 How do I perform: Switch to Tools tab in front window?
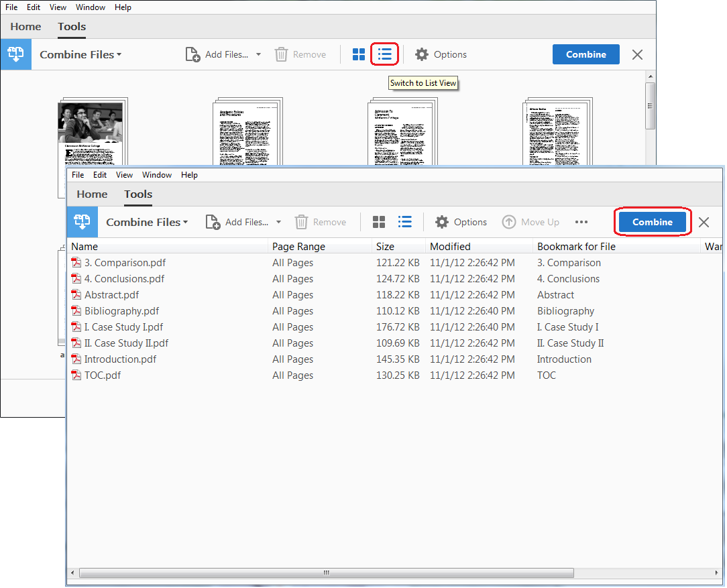tap(138, 194)
